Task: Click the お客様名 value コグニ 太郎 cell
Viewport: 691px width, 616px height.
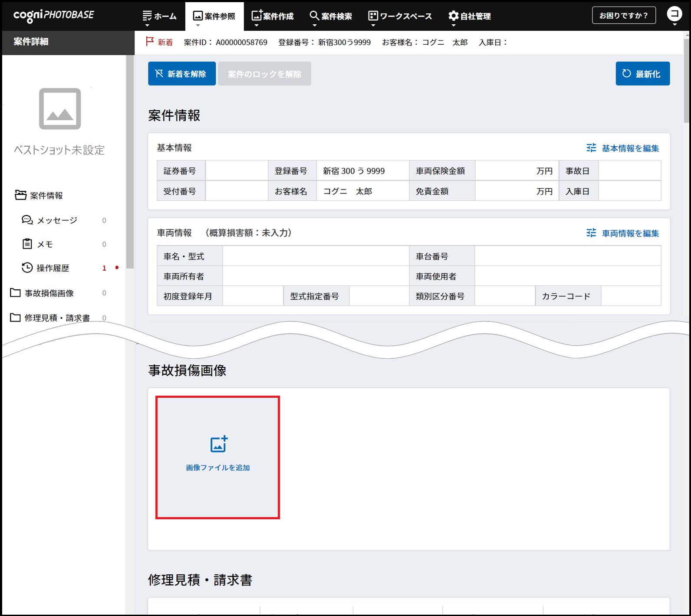Action: pyautogui.click(x=363, y=191)
